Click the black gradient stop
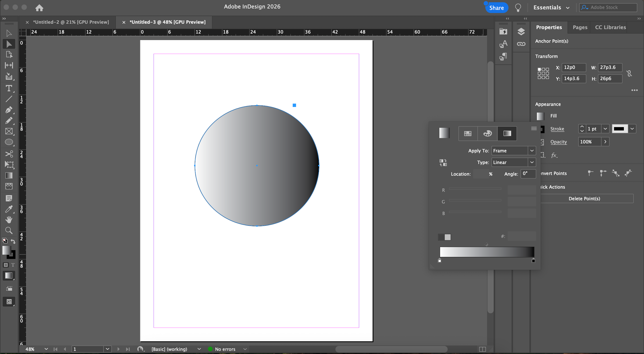644x354 pixels. tap(533, 261)
